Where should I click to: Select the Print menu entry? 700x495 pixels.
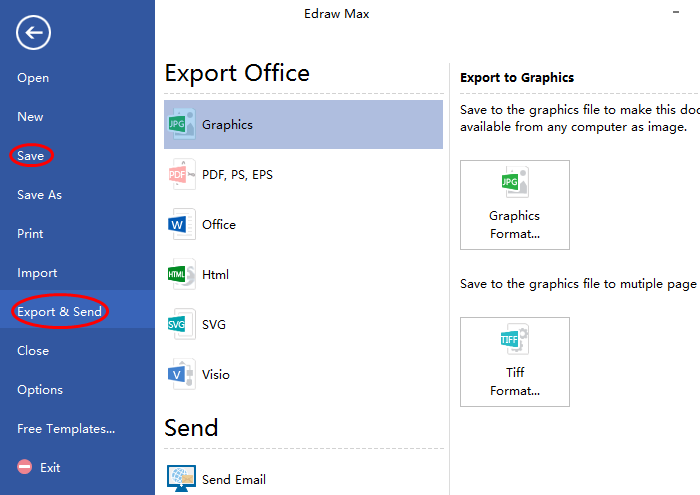click(x=30, y=234)
